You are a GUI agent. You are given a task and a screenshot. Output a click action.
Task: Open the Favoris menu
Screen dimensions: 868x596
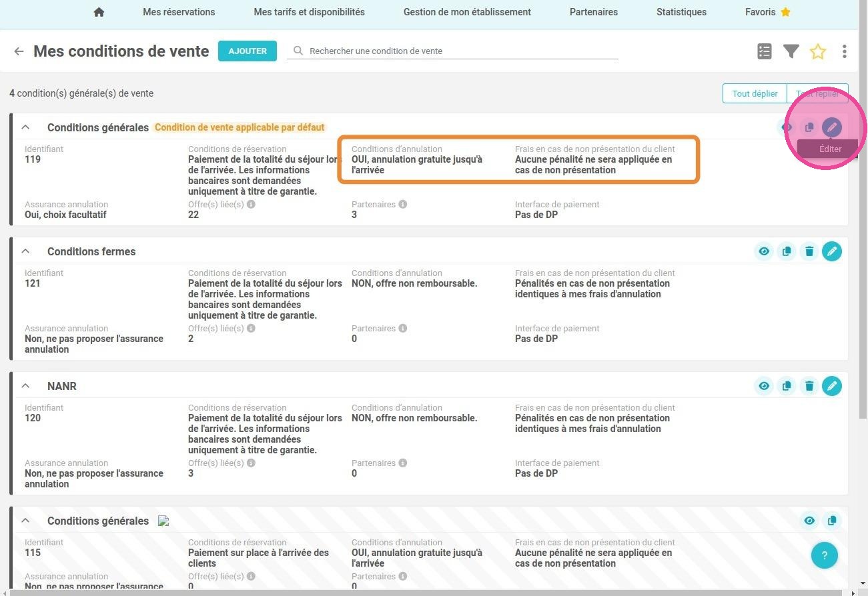pyautogui.click(x=768, y=12)
